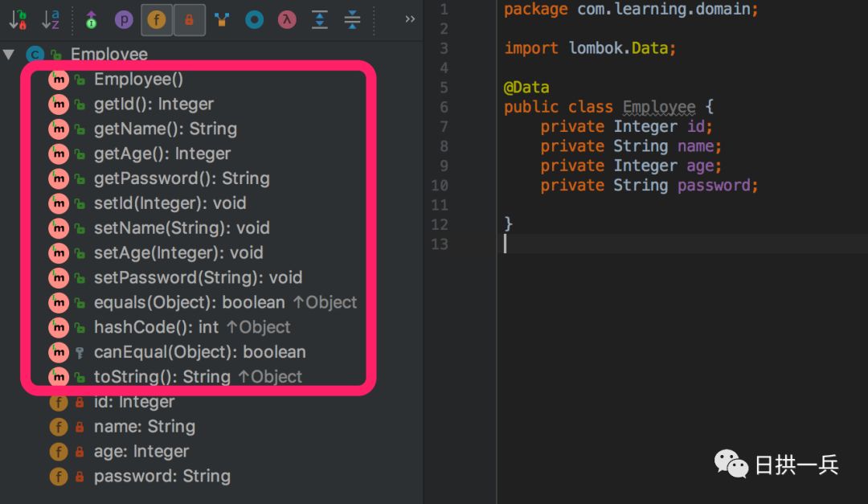Click the password field in code
Screen dimensions: 868x504
714,186
